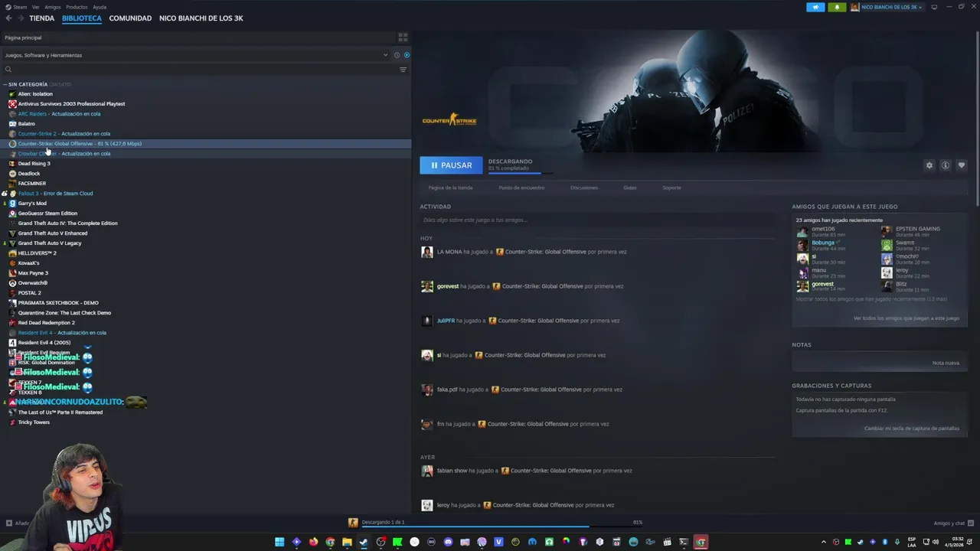The width and height of the screenshot is (980, 551).
Task: Open friend Bobunga in friends list
Action: [x=823, y=243]
